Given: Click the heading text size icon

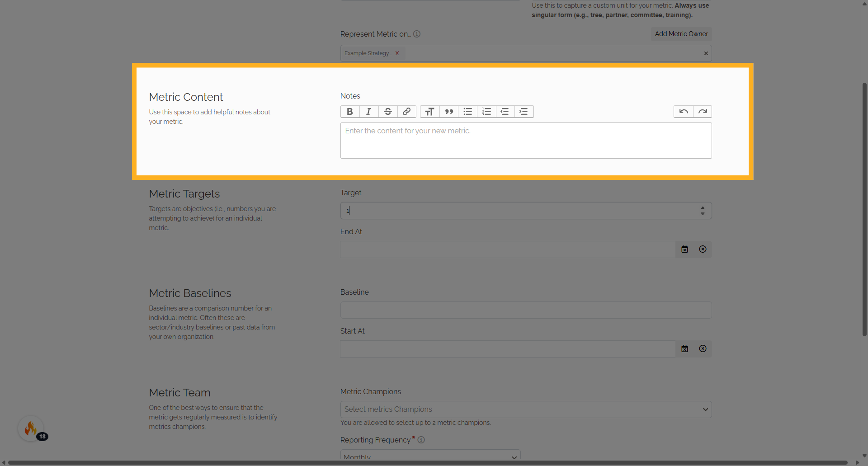Looking at the screenshot, I should 429,112.
